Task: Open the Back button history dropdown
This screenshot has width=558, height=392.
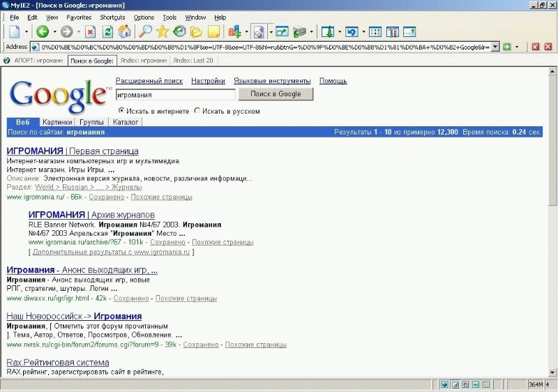Action: tap(54, 32)
